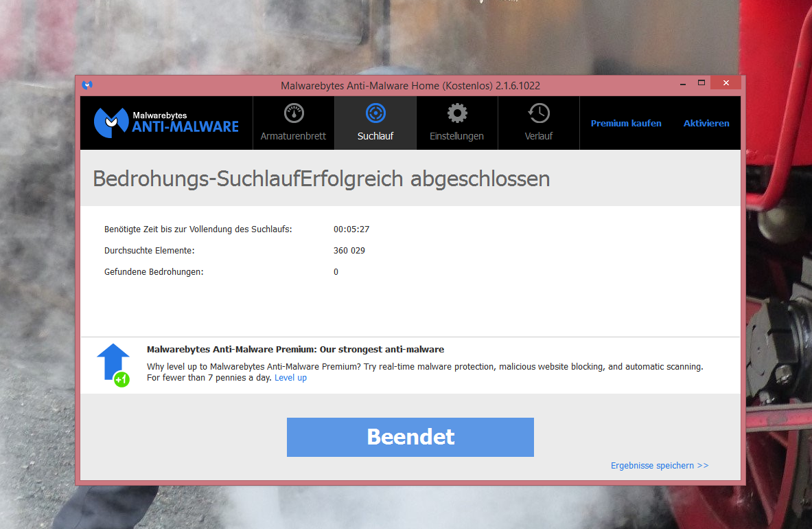Select the scanned items count 360 029
The height and width of the screenshot is (529, 812).
click(349, 250)
